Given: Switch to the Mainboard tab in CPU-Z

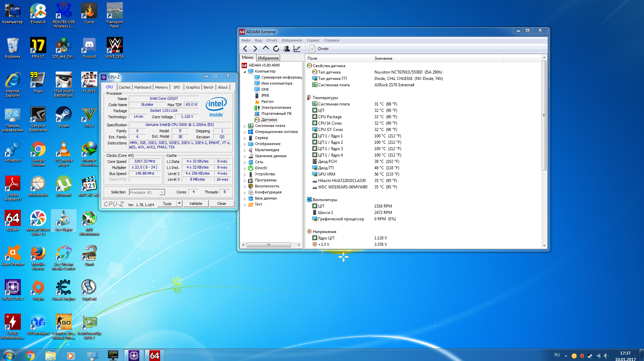Looking at the screenshot, I should coord(142,87).
